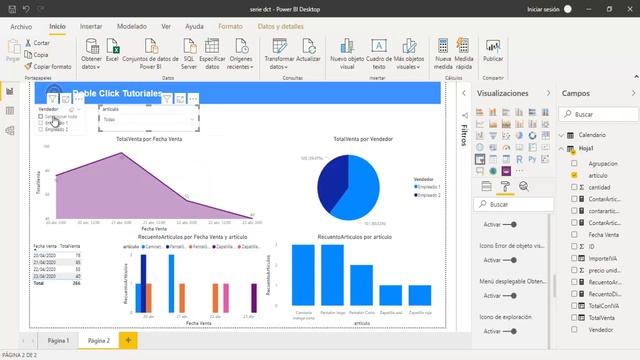Viewport: 640px width, 360px height.
Task: Toggle Activar switch under Buscar box
Action: (510, 224)
